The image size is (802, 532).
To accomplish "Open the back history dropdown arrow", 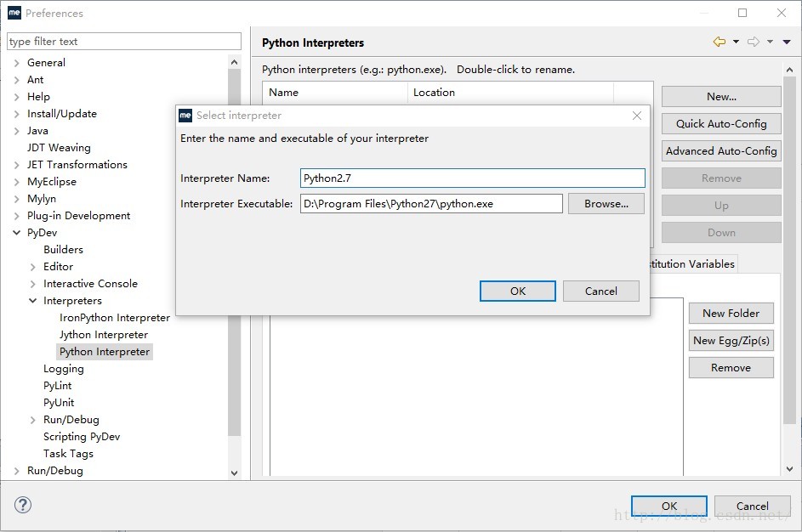I will (x=736, y=42).
